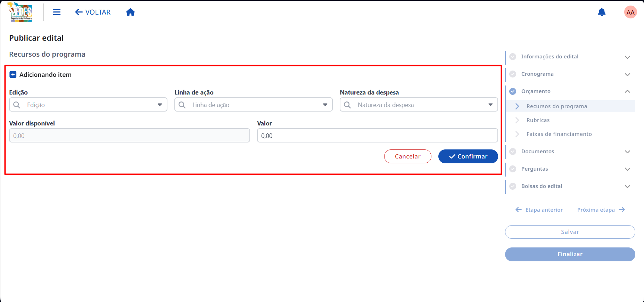Screen dimensions: 644x302
Task: Click check circle next to Cronograma
Action: click(x=513, y=74)
